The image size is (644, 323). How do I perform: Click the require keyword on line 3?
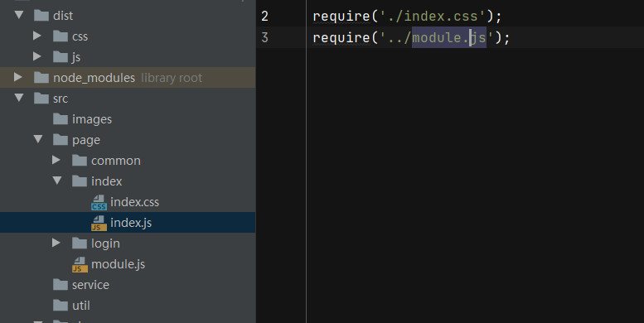point(341,38)
